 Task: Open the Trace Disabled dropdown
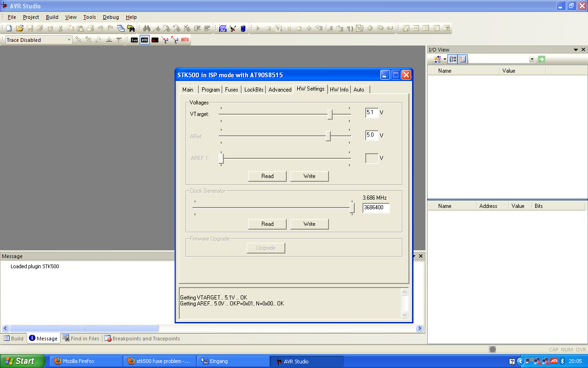tap(69, 40)
